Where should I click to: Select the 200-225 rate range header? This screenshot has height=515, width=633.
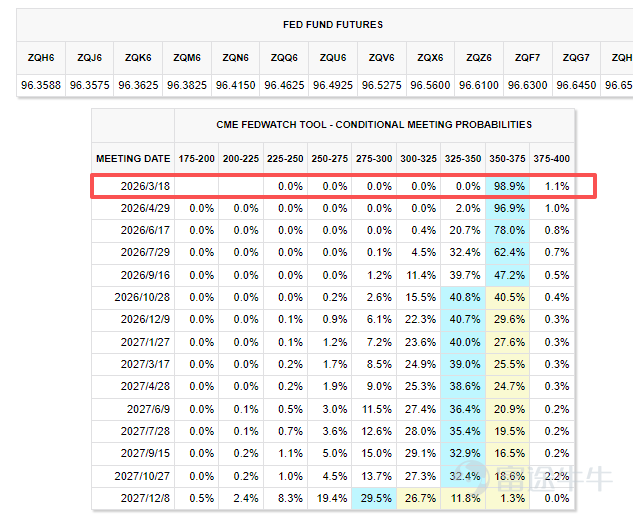(x=241, y=159)
